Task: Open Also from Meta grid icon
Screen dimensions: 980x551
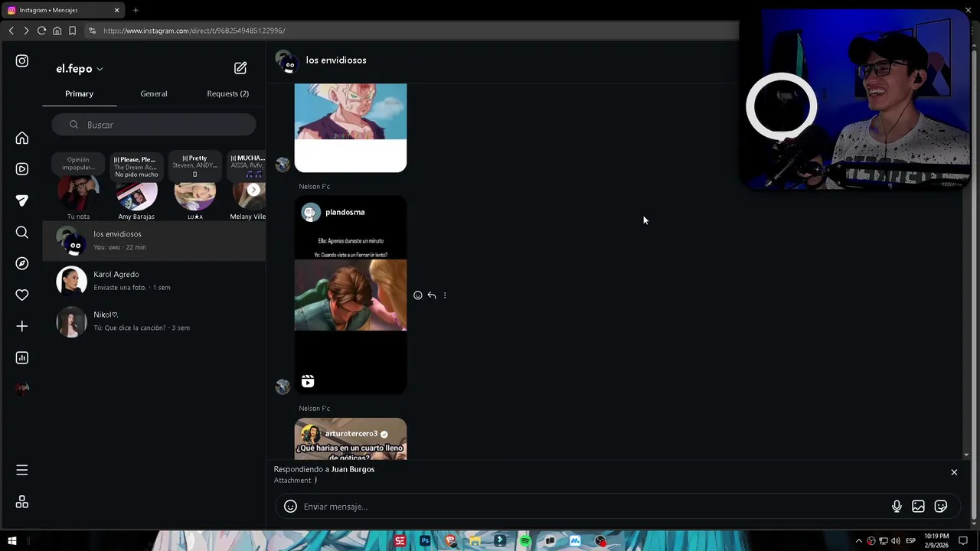Action: tap(22, 502)
